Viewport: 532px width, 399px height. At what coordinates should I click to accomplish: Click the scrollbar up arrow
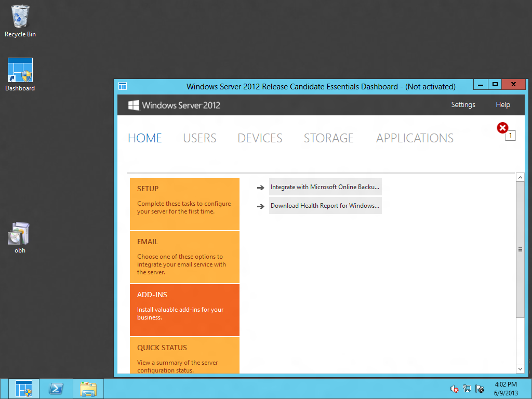pos(520,177)
